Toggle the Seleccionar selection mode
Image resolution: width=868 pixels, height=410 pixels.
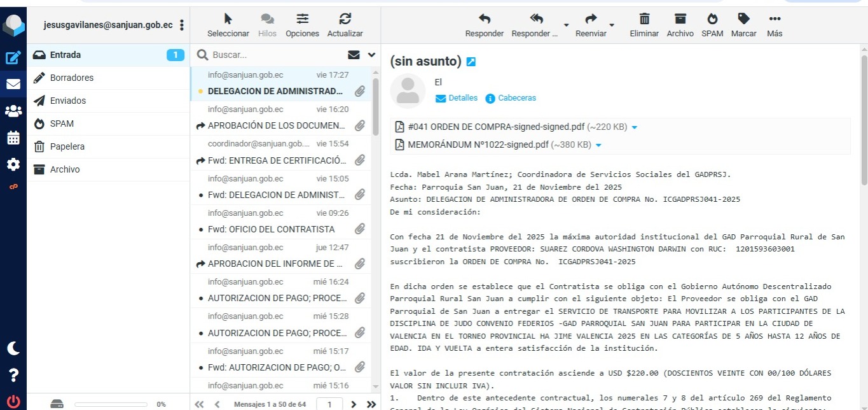pyautogui.click(x=228, y=24)
